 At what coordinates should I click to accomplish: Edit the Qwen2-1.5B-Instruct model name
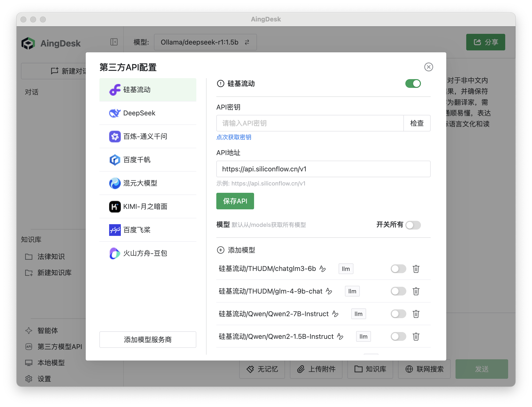[340, 336]
